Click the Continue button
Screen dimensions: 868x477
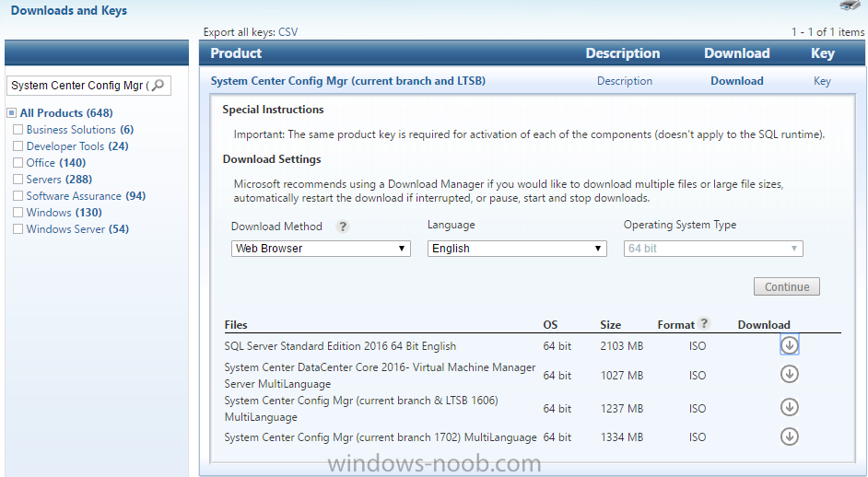click(787, 286)
